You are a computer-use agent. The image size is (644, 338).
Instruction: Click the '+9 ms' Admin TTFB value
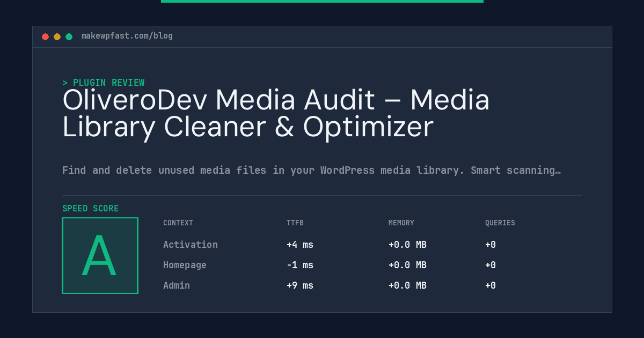300,285
